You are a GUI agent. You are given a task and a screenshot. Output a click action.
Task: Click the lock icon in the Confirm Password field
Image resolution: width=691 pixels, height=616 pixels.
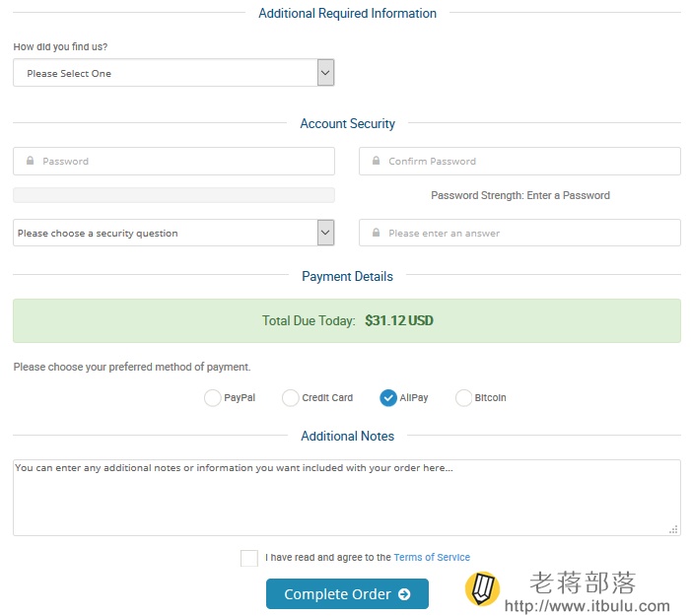[376, 161]
